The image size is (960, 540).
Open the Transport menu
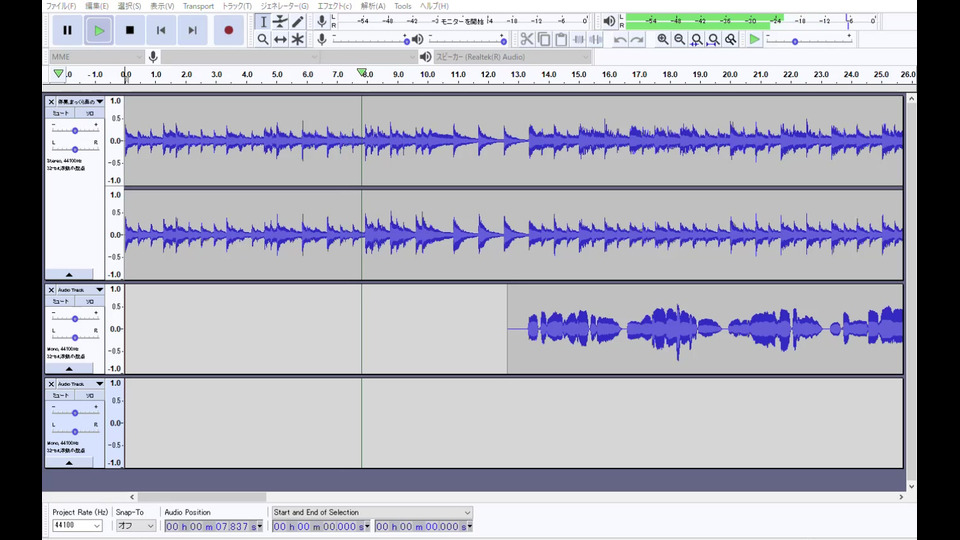pos(198,6)
